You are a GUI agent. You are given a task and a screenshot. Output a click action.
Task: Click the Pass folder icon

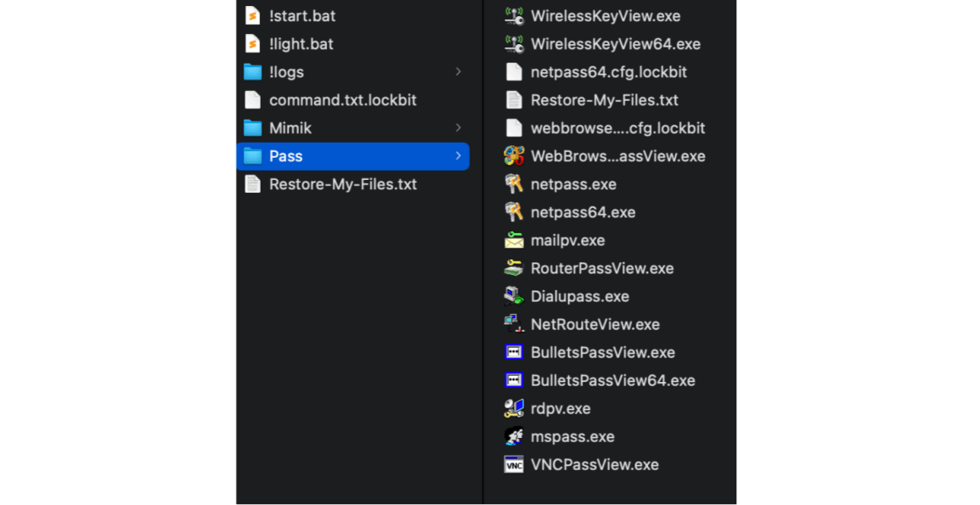coord(252,156)
